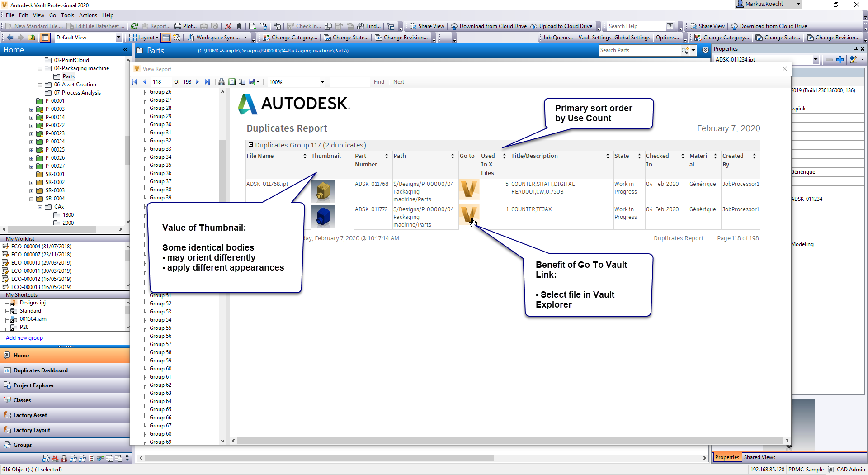This screenshot has height=475, width=868.
Task: Open the report zoom 100% dropdown
Action: (322, 82)
